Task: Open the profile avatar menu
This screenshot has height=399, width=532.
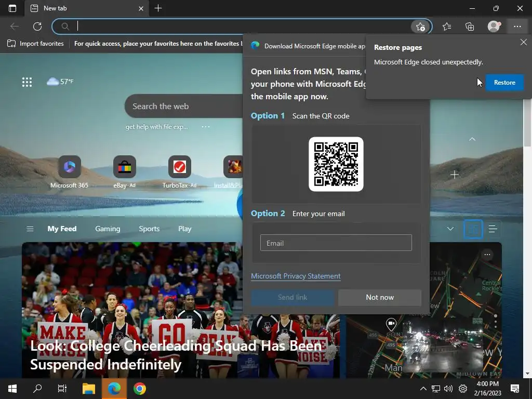Action: [494, 26]
